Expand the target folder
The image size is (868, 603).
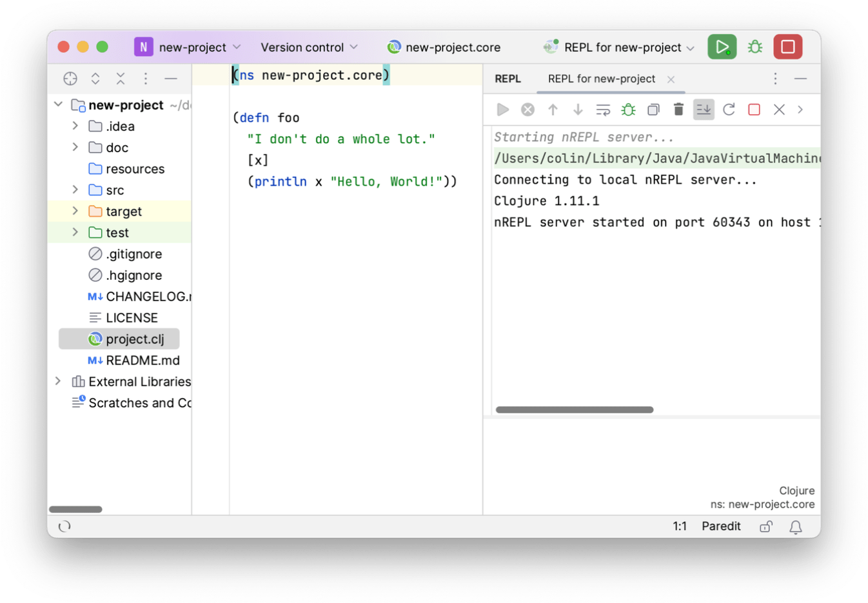tap(75, 211)
